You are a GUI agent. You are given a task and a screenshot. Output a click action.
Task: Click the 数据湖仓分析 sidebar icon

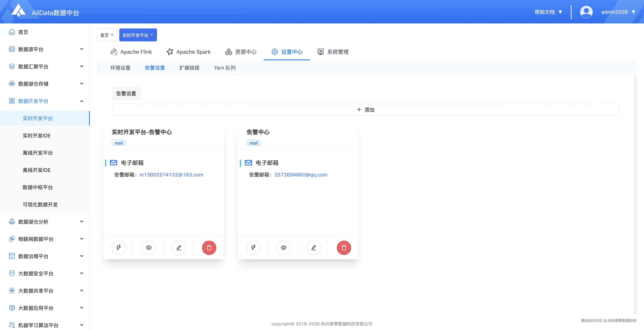click(x=12, y=222)
